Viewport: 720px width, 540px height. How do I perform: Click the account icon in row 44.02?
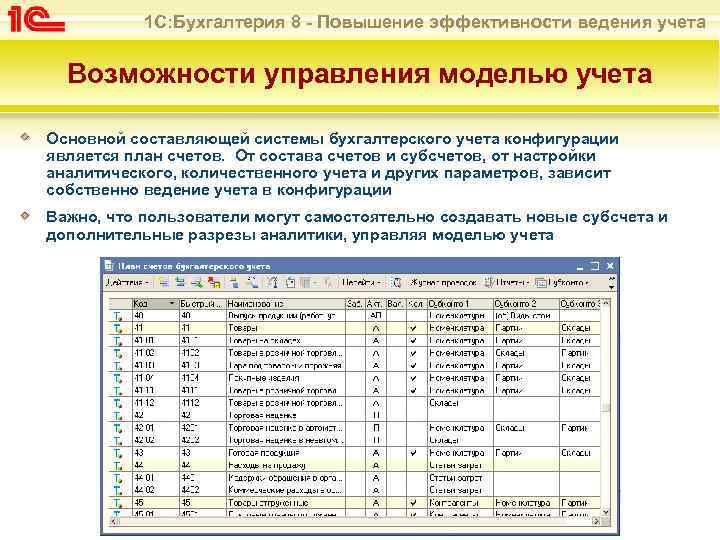[x=118, y=490]
